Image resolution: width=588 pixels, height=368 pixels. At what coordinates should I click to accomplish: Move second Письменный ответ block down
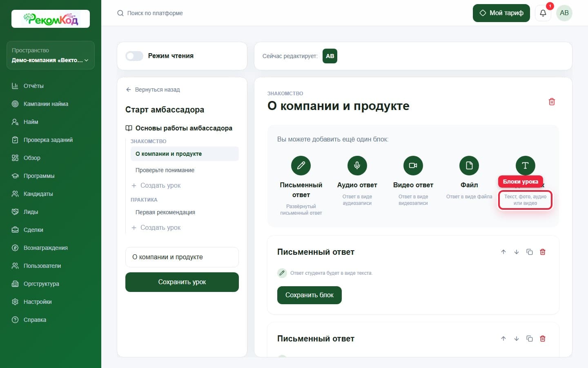pyautogui.click(x=517, y=339)
